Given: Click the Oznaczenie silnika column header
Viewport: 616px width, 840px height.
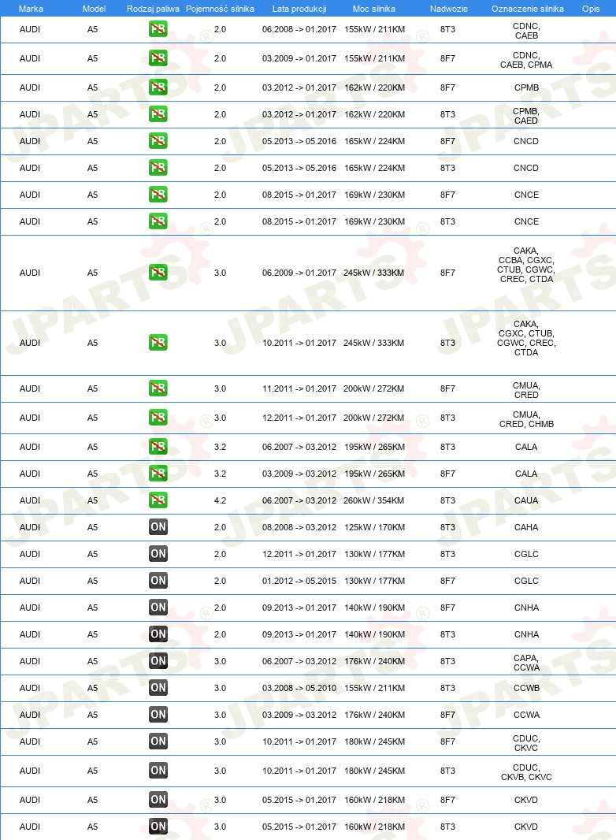Looking at the screenshot, I should pos(528,9).
